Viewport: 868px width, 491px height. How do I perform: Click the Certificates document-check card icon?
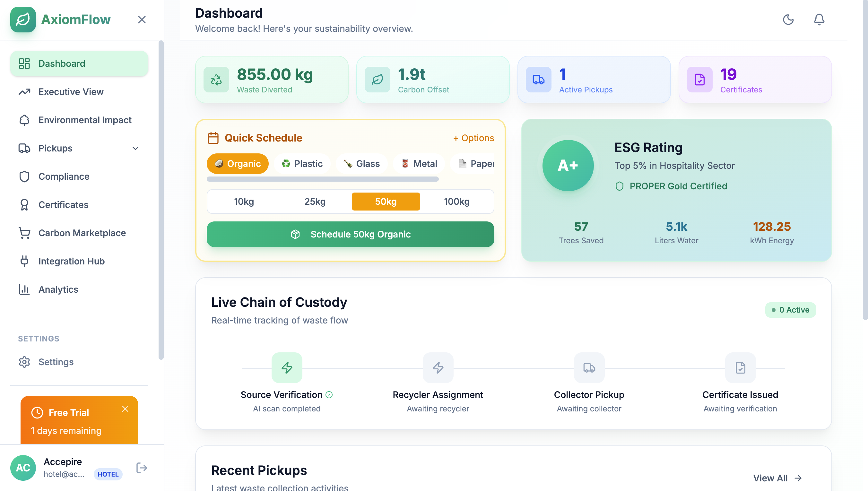tap(700, 80)
